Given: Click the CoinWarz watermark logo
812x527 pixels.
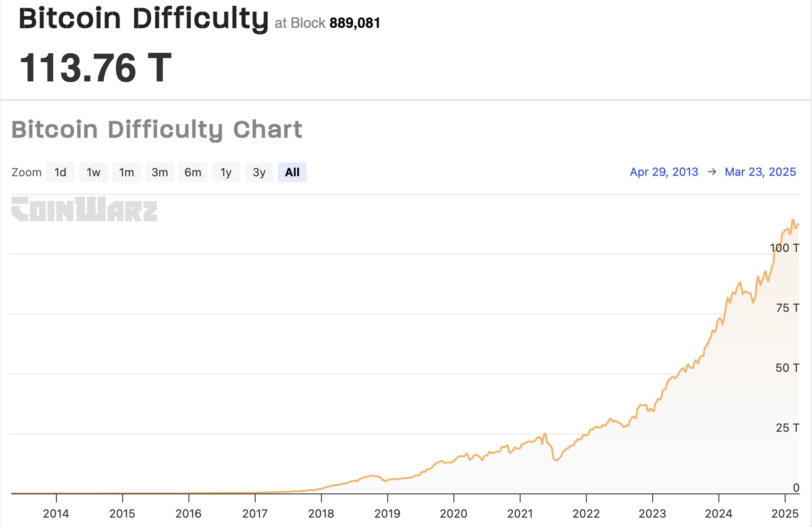Looking at the screenshot, I should pyautogui.click(x=84, y=209).
